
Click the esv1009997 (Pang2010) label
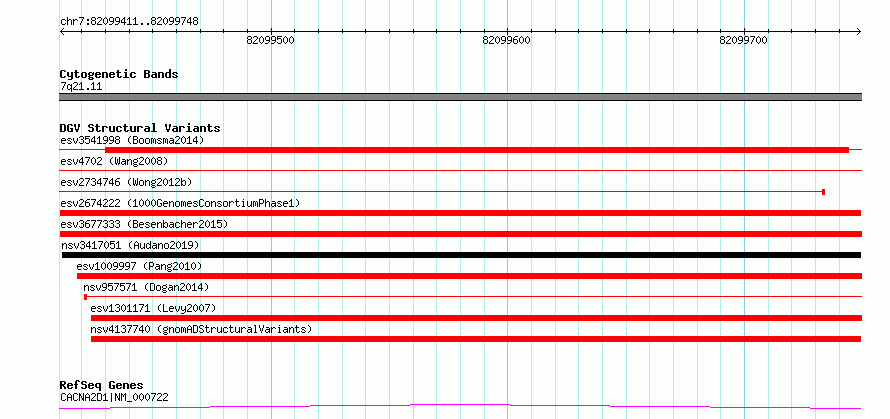(x=139, y=266)
